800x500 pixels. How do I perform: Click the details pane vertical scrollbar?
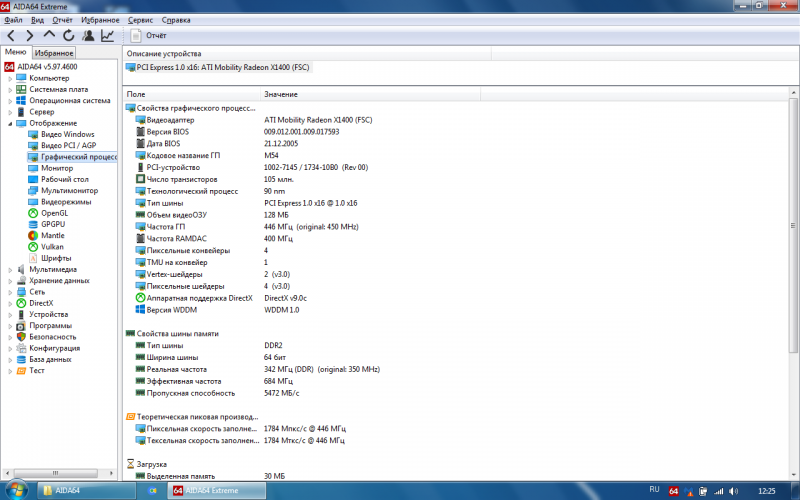click(793, 226)
